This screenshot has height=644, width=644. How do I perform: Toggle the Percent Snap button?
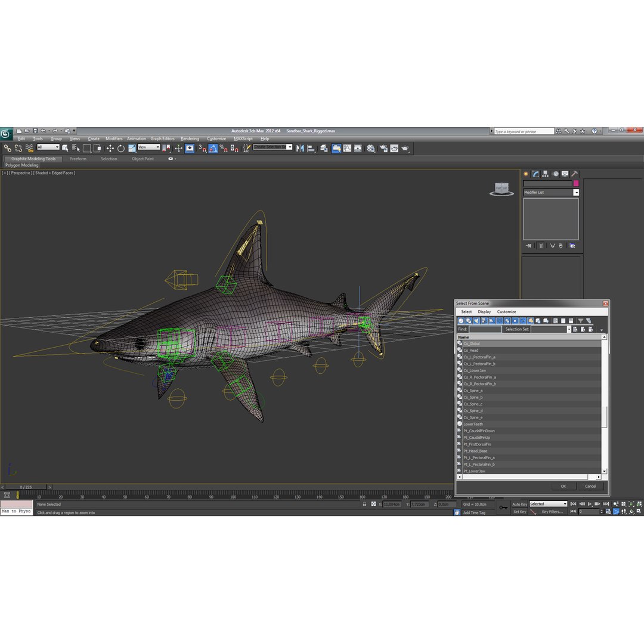224,148
